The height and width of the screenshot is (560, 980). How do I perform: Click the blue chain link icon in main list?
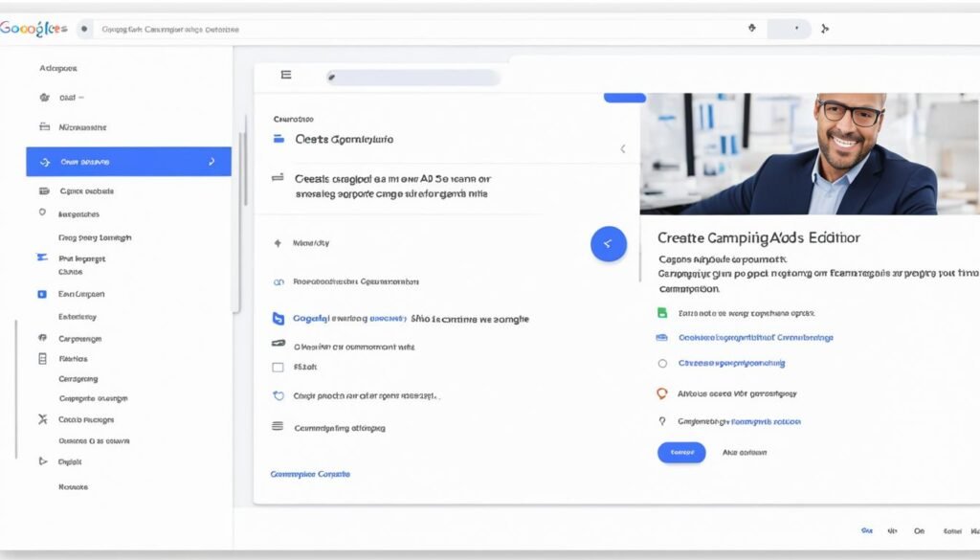click(278, 282)
